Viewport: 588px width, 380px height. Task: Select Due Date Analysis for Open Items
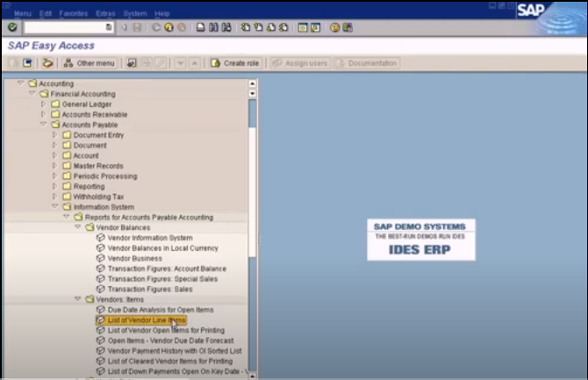pos(161,310)
